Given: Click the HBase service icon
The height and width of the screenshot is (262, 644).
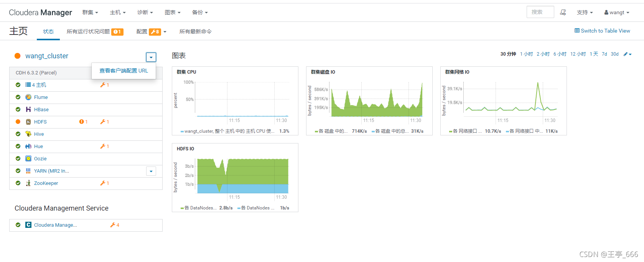Looking at the screenshot, I should coord(28,109).
